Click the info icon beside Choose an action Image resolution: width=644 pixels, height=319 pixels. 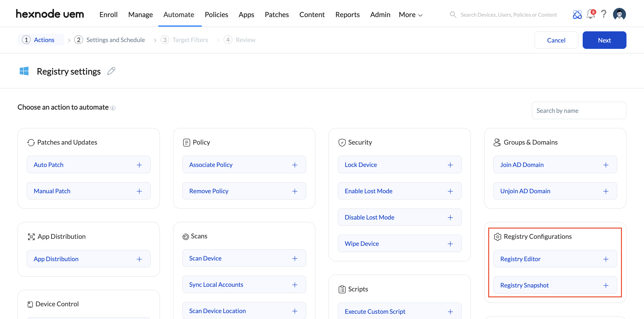point(113,108)
